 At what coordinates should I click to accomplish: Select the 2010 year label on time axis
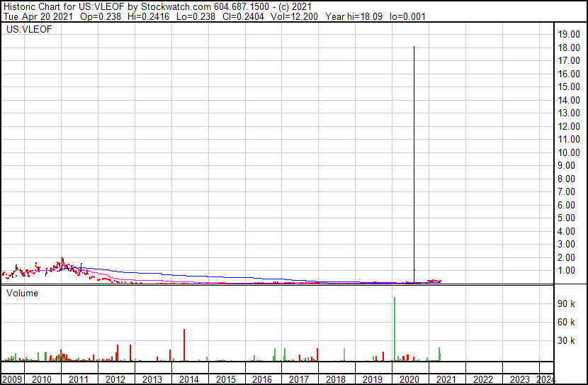point(42,379)
